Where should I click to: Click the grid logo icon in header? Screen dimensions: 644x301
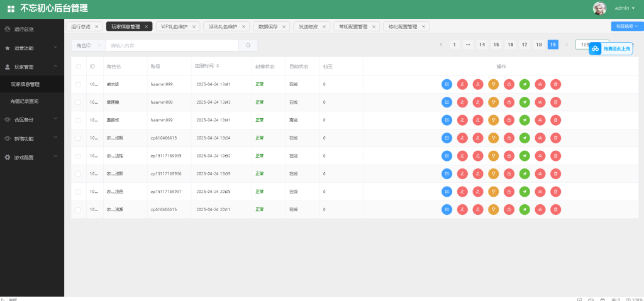11,9
